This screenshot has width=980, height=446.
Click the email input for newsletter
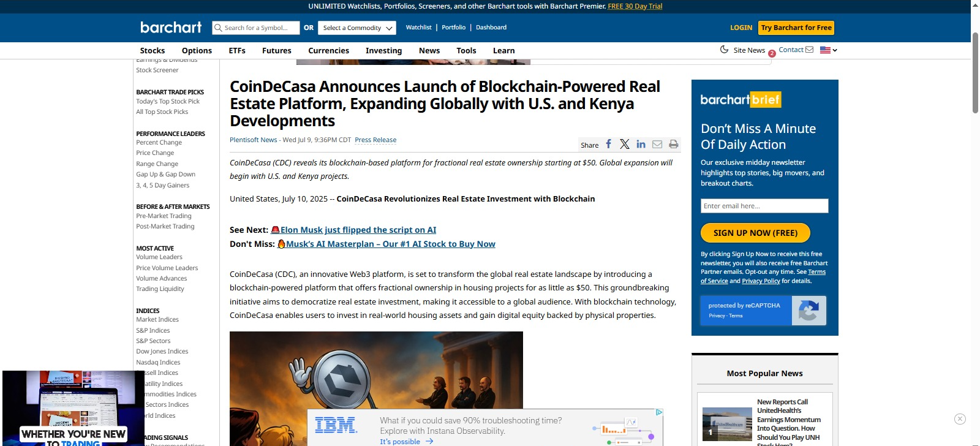(764, 206)
